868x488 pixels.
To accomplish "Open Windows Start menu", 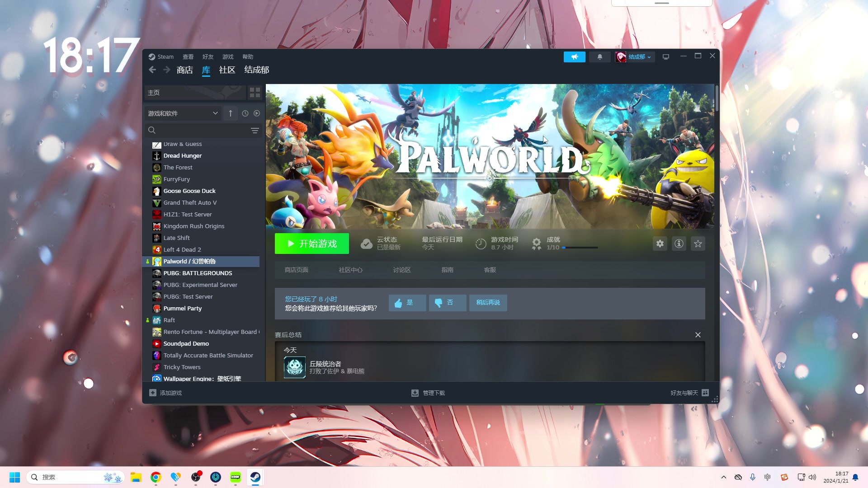I will tap(14, 477).
